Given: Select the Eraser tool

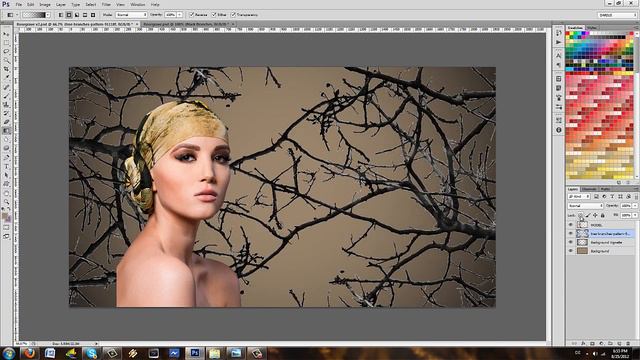Looking at the screenshot, I should pos(6,122).
